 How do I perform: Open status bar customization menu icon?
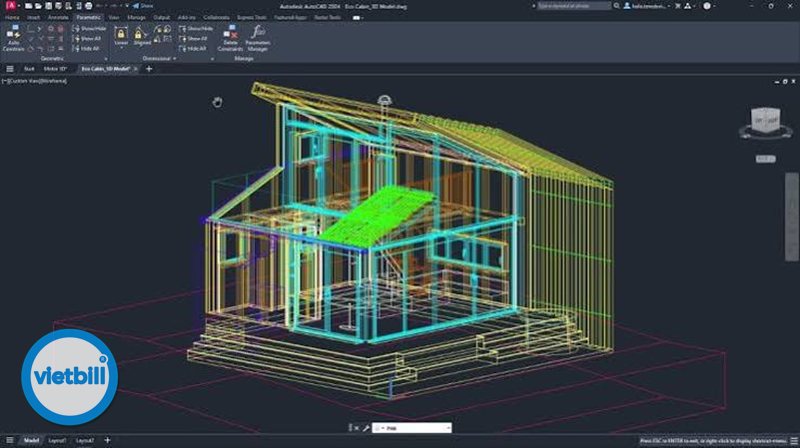click(794, 440)
